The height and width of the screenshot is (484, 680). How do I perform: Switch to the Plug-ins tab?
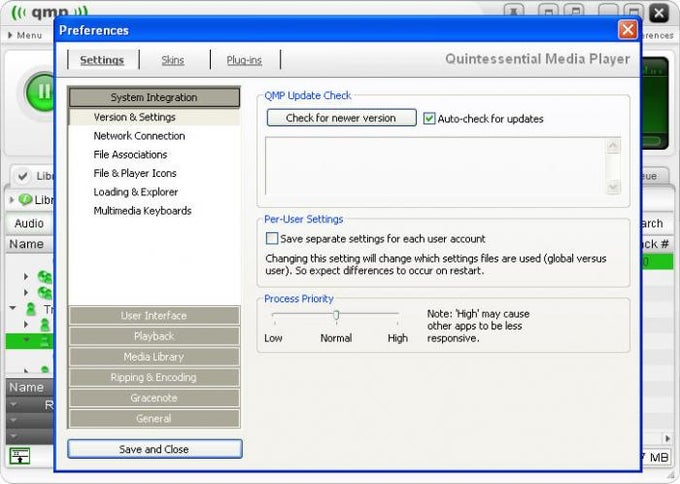[x=244, y=60]
